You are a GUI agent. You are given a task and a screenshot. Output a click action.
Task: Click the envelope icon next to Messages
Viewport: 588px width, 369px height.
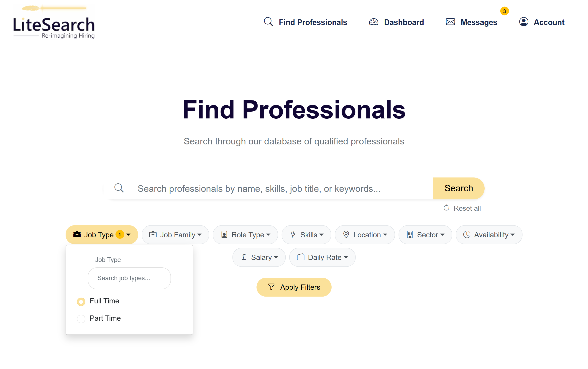(x=450, y=22)
